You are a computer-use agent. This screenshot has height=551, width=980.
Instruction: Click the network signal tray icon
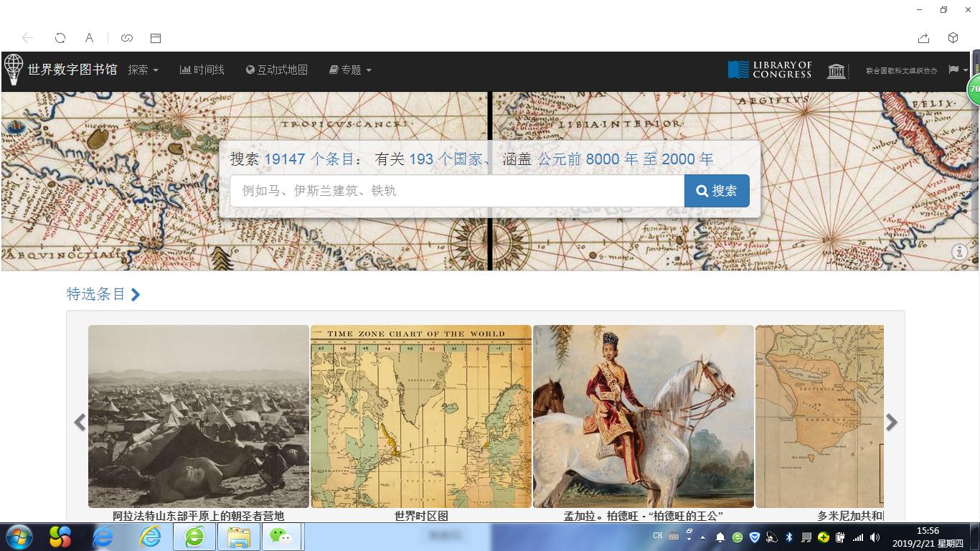[x=858, y=537]
